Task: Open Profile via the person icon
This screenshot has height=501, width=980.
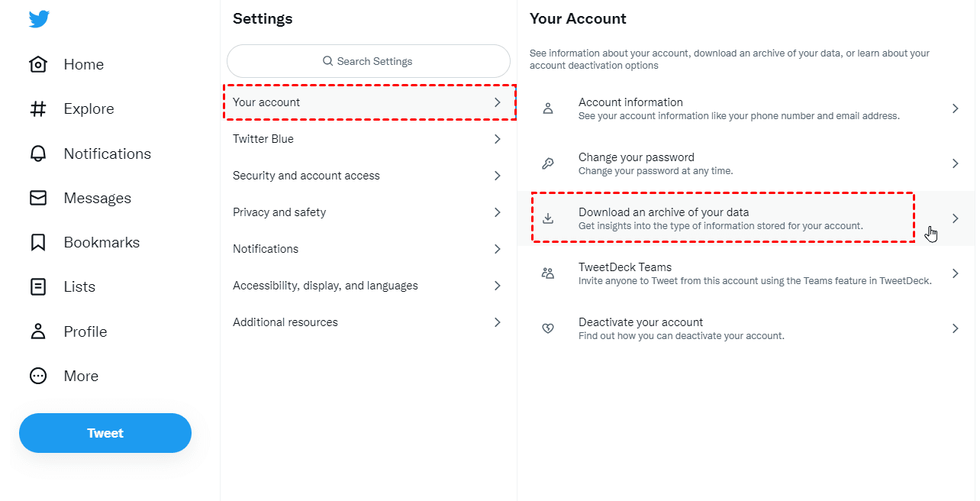Action: (x=38, y=331)
